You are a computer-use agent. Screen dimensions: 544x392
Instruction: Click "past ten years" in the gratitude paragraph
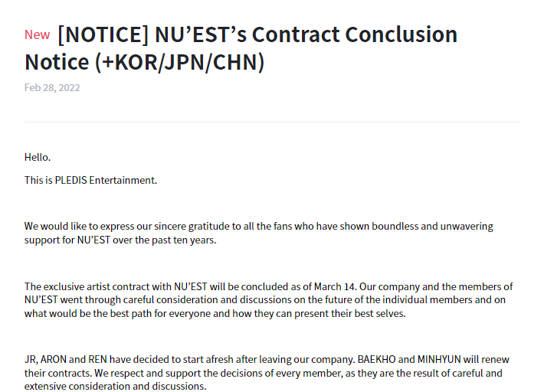(183, 240)
